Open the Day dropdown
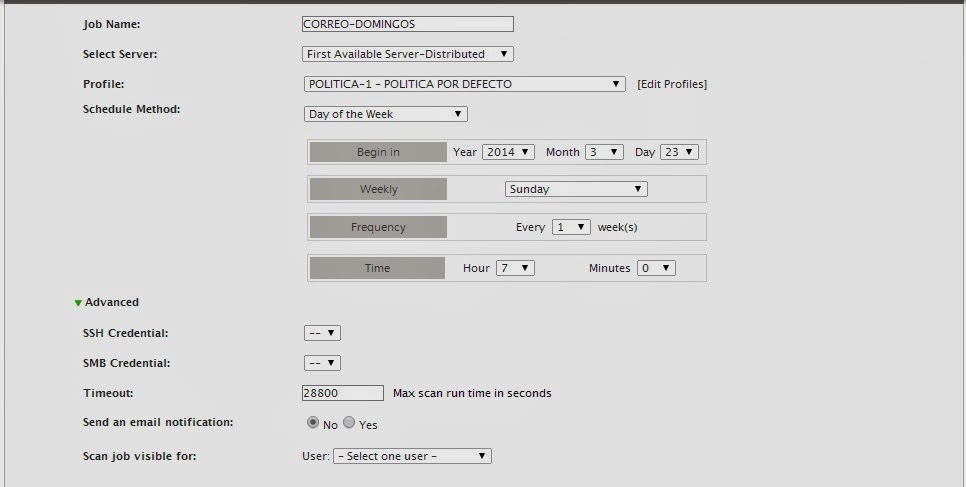 pyautogui.click(x=678, y=152)
